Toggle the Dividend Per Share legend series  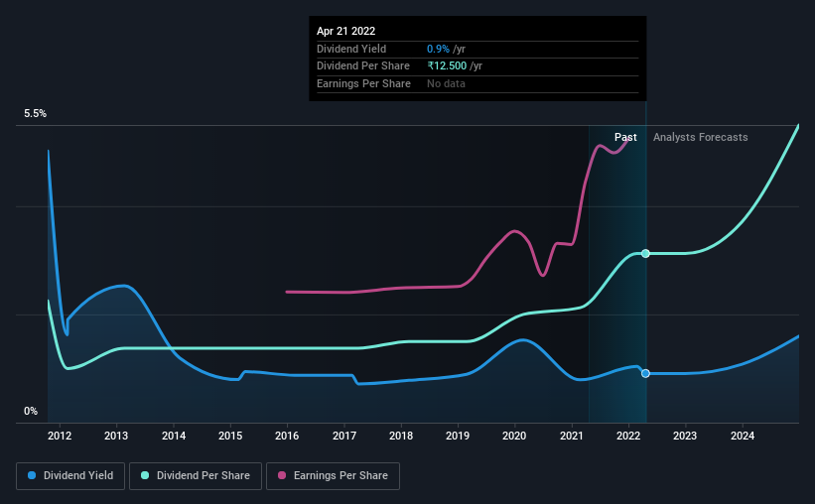[x=196, y=476]
